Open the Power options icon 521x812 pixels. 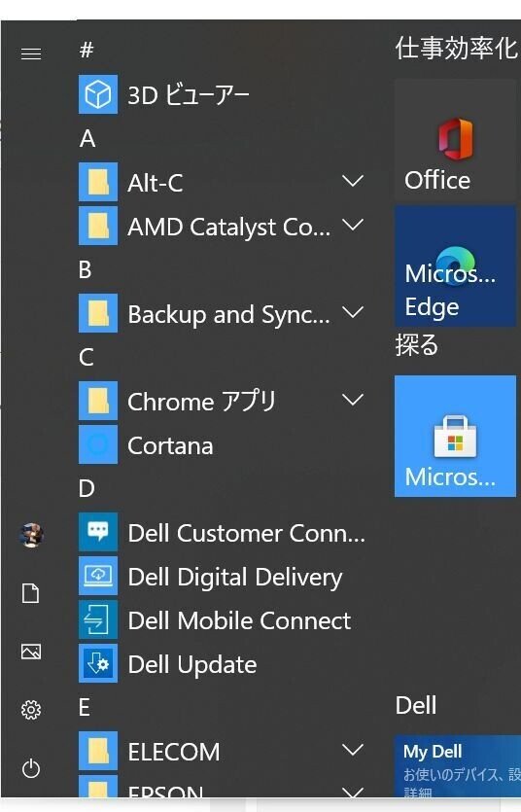pos(31,768)
